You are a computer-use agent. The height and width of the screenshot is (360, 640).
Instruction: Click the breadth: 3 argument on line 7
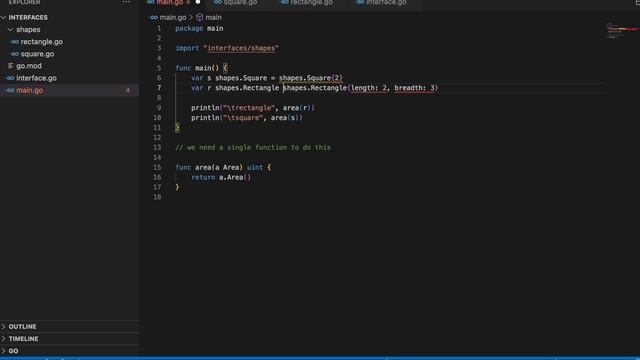pos(414,88)
